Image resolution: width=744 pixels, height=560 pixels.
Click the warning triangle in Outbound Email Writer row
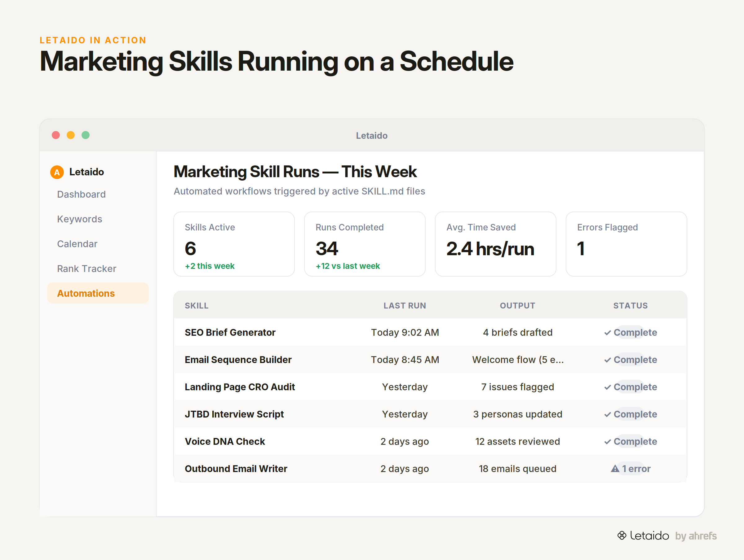pos(615,468)
